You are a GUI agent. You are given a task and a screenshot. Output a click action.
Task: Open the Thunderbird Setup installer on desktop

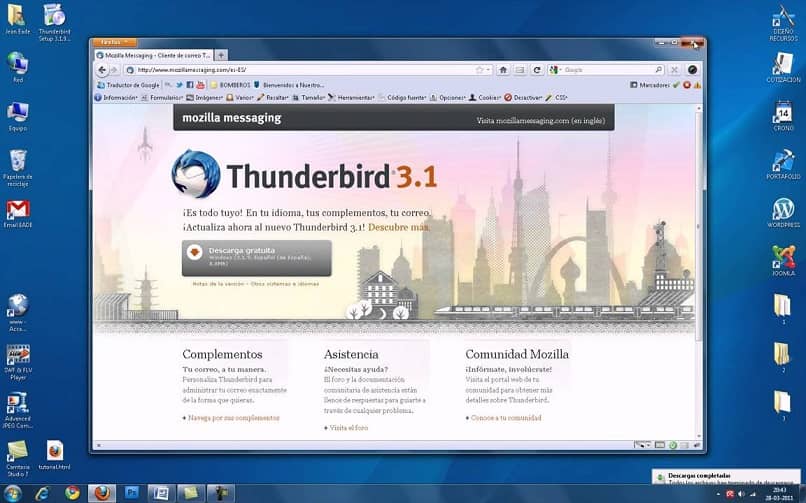(54, 23)
